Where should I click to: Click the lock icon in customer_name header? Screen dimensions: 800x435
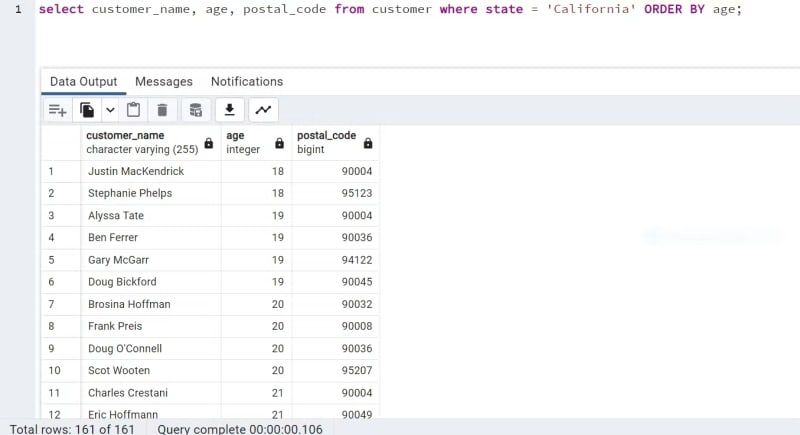click(x=209, y=143)
